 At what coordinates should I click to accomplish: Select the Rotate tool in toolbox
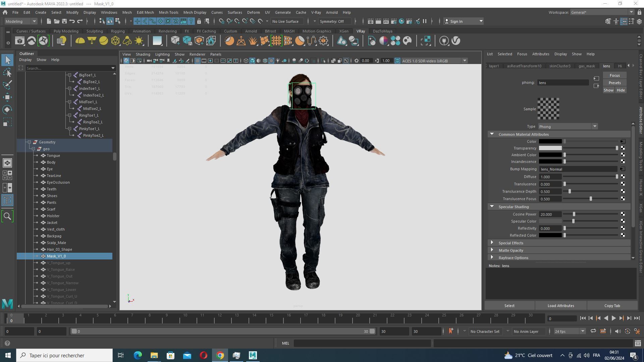pyautogui.click(x=7, y=110)
